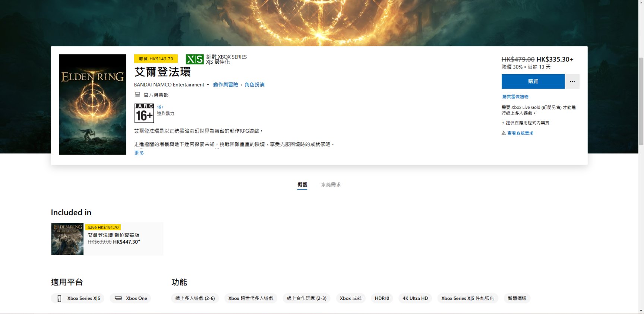Click the Xbox Series X|S optimized badge icon
The height and width of the screenshot is (314, 644).
tap(195, 59)
